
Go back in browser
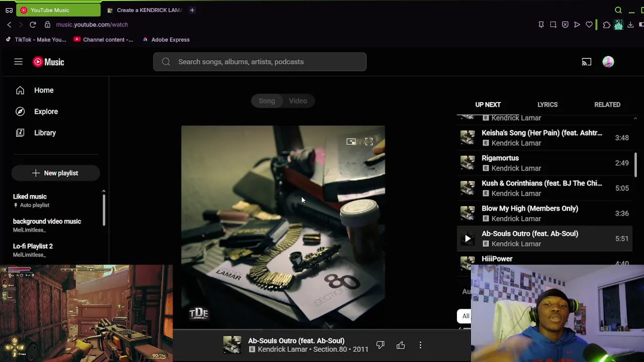coord(9,25)
